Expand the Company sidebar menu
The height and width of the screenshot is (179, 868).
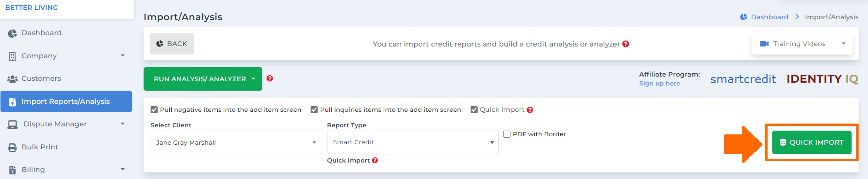66,56
